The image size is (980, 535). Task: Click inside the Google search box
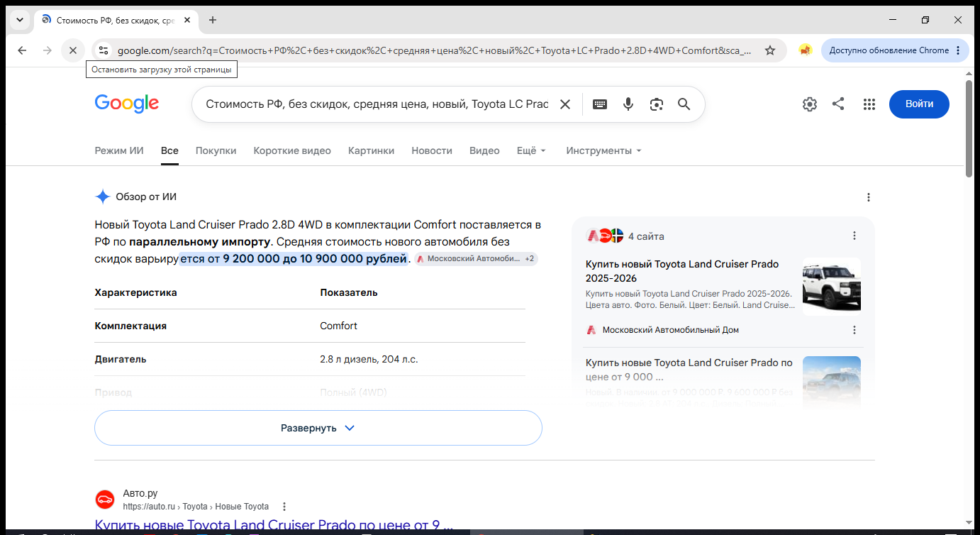(377, 104)
